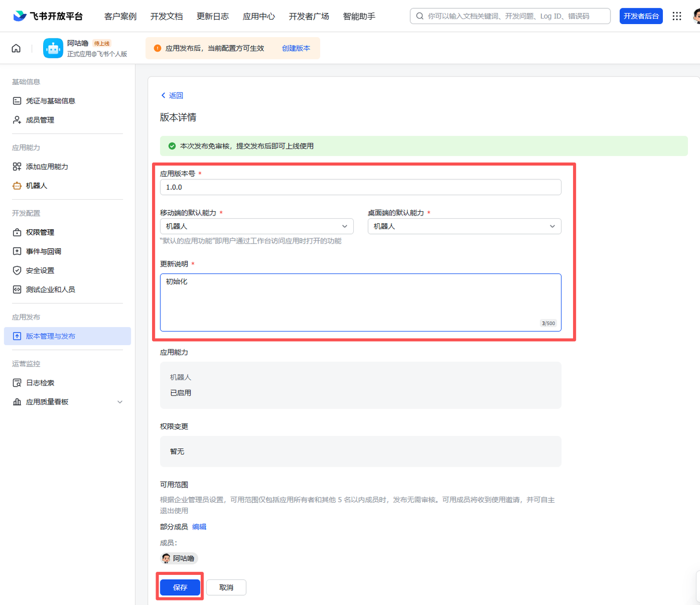Click the blue 保存 button
700x605 pixels.
(180, 587)
